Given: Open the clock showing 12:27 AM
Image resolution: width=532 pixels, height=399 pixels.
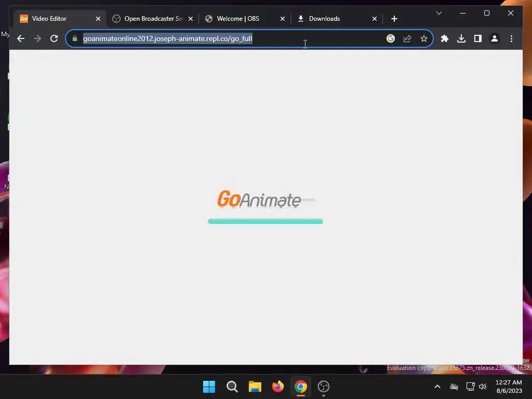Looking at the screenshot, I should coord(509,387).
